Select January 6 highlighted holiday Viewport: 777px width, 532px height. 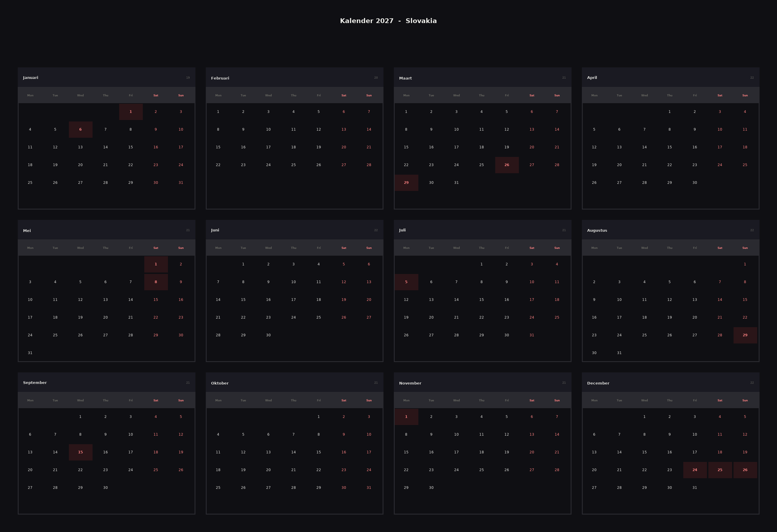(81, 129)
